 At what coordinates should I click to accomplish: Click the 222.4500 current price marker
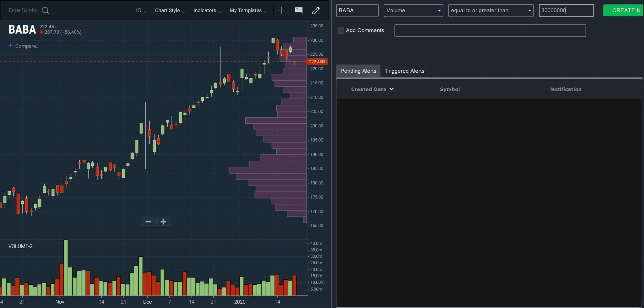[x=317, y=62]
